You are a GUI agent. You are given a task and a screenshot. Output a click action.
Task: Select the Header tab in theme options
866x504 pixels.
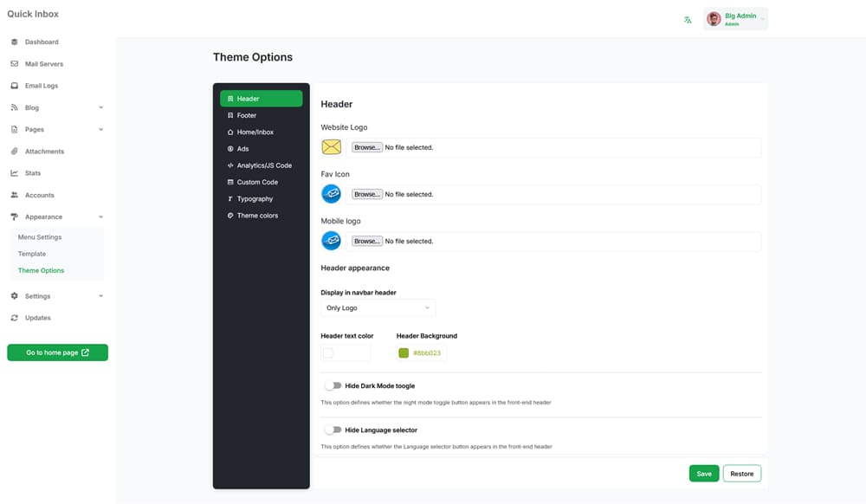[262, 99]
